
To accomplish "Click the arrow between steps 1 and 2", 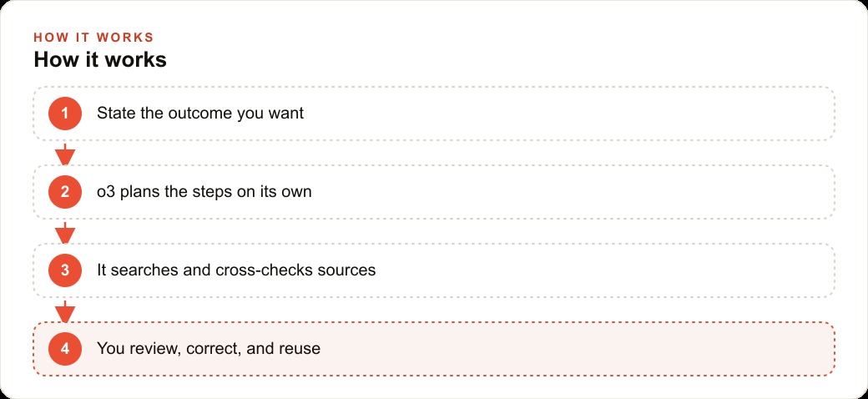I will point(65,154).
